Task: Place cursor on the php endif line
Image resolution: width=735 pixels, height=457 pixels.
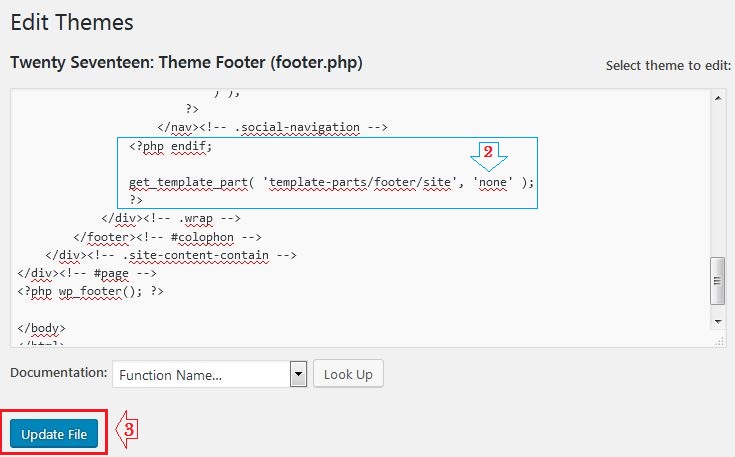Action: click(171, 146)
